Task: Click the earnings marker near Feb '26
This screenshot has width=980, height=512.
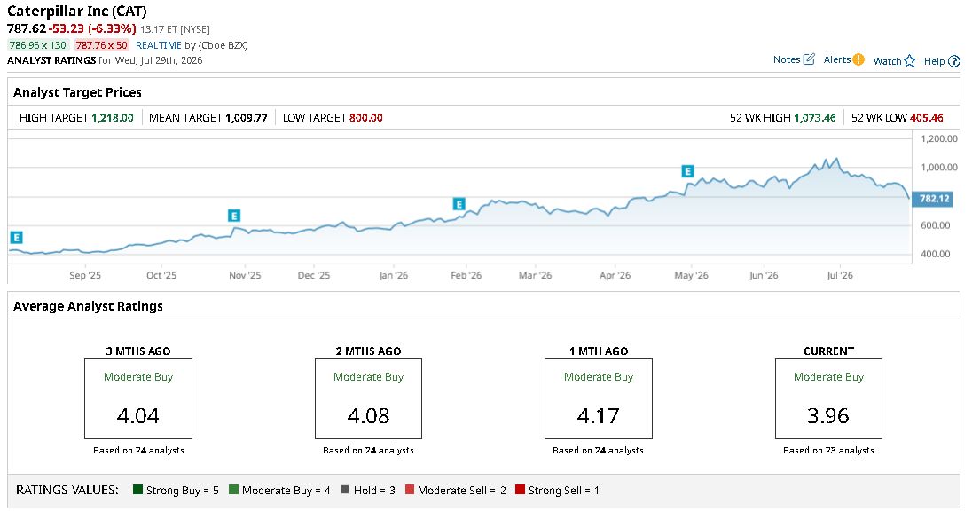Action: (459, 204)
